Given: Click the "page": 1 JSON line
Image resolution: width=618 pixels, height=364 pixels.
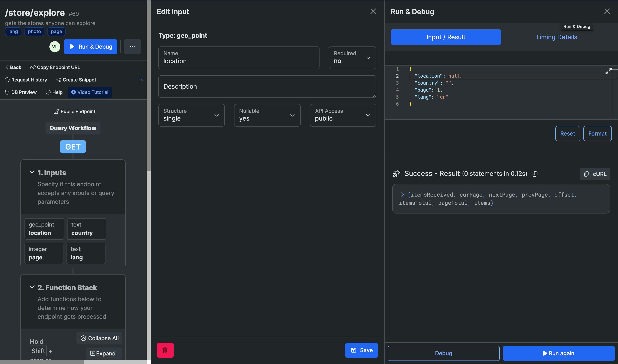Looking at the screenshot, I should coord(428,90).
